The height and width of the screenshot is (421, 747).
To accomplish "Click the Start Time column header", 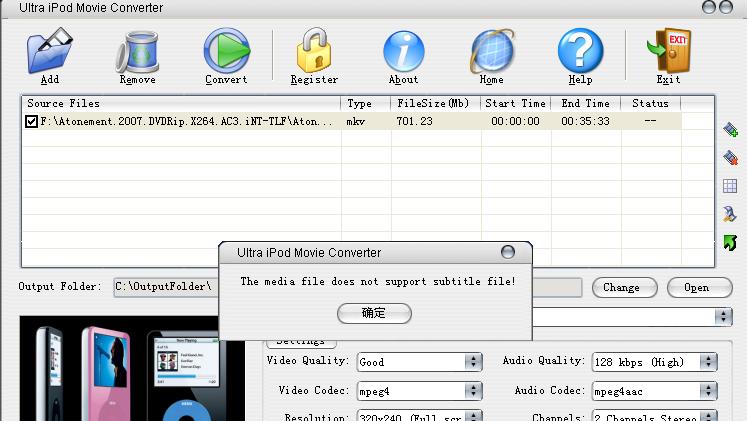I will click(515, 103).
